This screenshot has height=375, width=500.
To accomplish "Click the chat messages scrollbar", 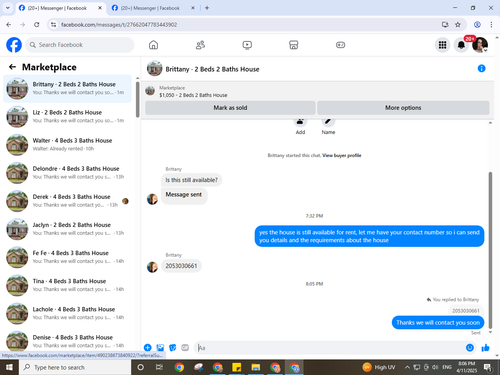I will [x=490, y=250].
